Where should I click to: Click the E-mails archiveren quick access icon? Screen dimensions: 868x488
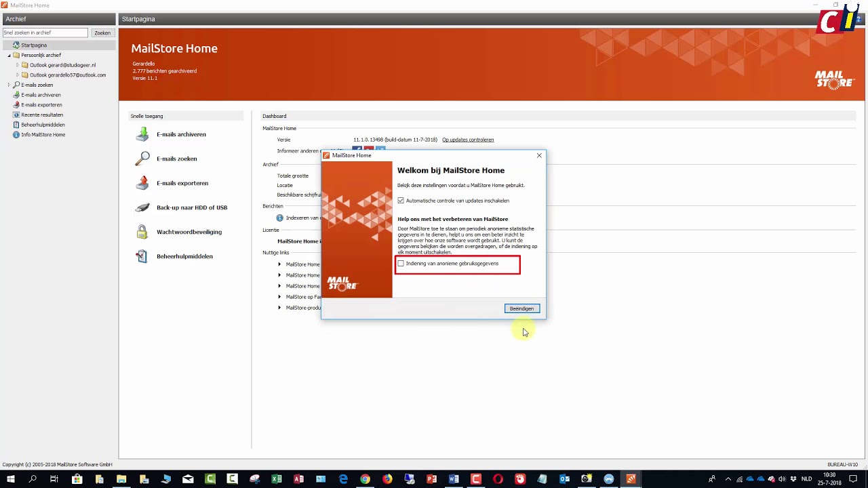coord(142,134)
